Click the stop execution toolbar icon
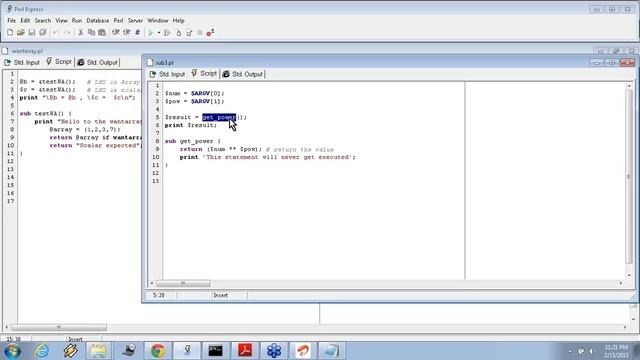Image resolution: width=640 pixels, height=360 pixels. pyautogui.click(x=200, y=33)
